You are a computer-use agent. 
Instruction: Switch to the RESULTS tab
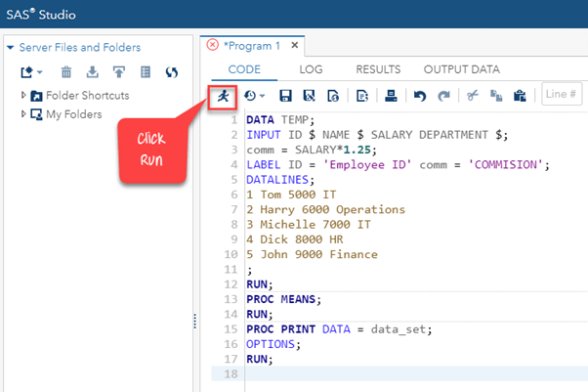tap(377, 69)
